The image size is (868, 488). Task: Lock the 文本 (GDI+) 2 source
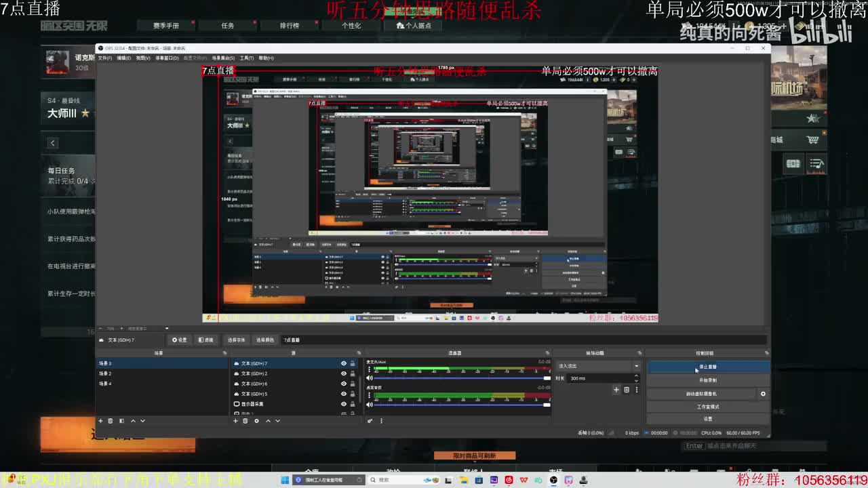coord(353,373)
